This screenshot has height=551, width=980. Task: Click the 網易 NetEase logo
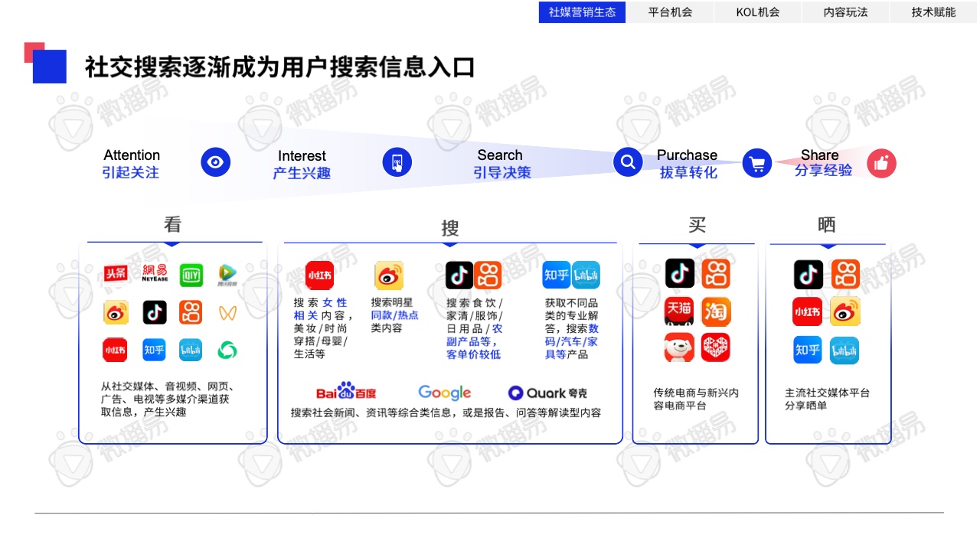coord(155,273)
